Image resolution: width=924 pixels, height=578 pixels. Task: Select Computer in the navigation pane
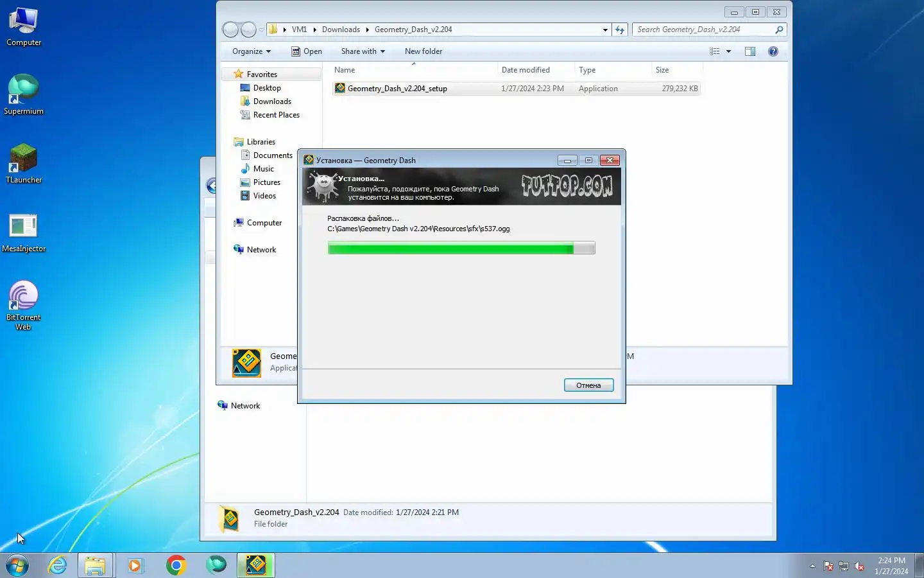click(x=264, y=223)
